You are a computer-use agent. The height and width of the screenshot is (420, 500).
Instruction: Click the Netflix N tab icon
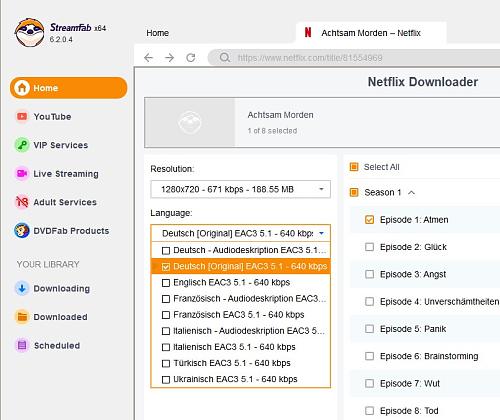tap(308, 33)
